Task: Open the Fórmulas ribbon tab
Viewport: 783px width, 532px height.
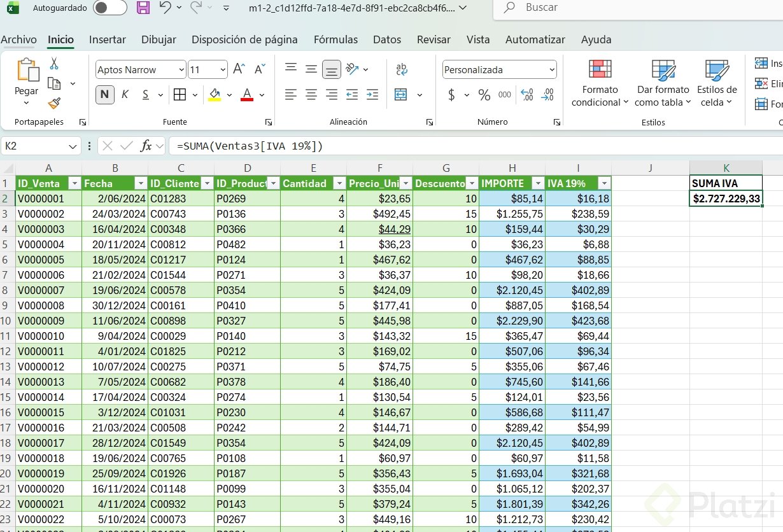Action: [x=335, y=39]
